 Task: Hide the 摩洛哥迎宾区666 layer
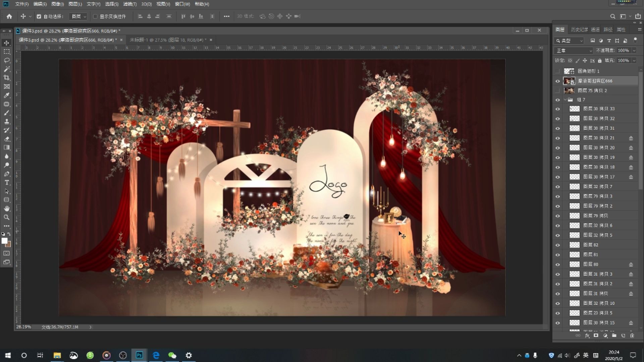557,81
